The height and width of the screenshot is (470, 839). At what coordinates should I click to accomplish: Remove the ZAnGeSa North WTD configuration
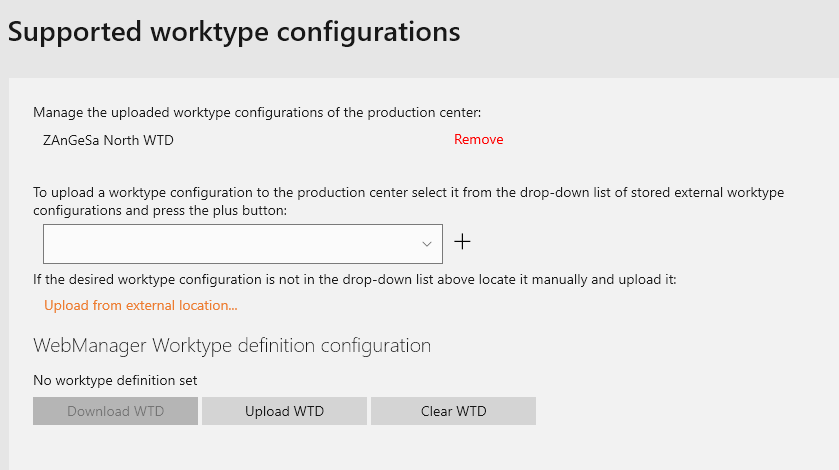click(478, 140)
